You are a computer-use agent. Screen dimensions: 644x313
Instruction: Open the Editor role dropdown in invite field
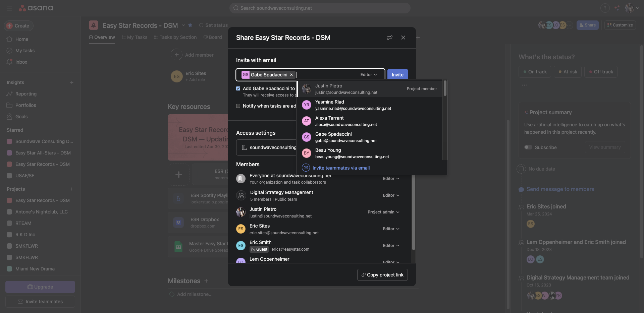click(368, 75)
